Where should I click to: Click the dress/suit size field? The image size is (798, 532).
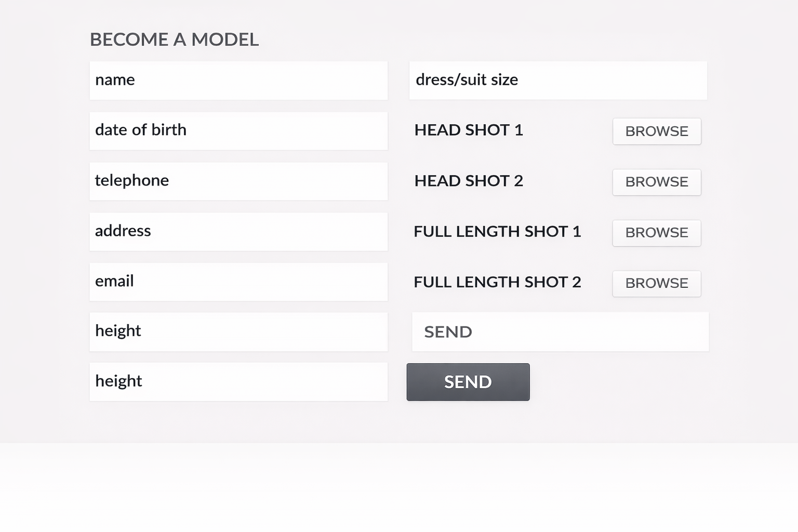[558, 80]
